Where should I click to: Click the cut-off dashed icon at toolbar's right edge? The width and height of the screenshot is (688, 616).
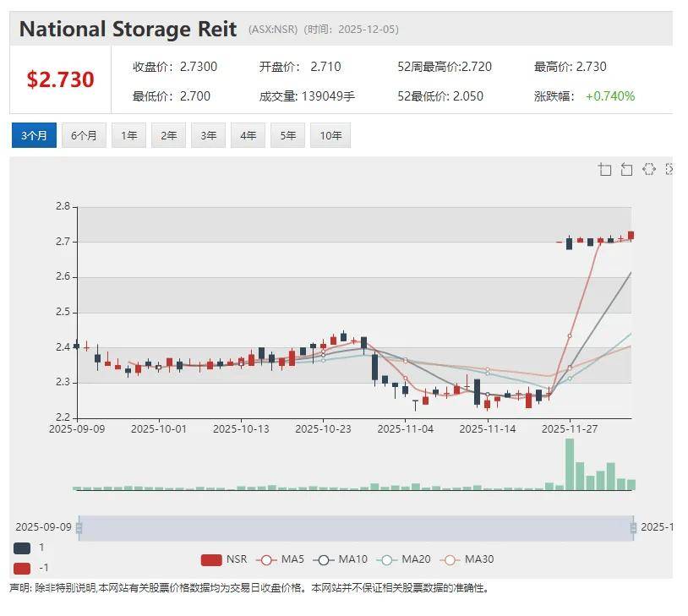pyautogui.click(x=669, y=170)
